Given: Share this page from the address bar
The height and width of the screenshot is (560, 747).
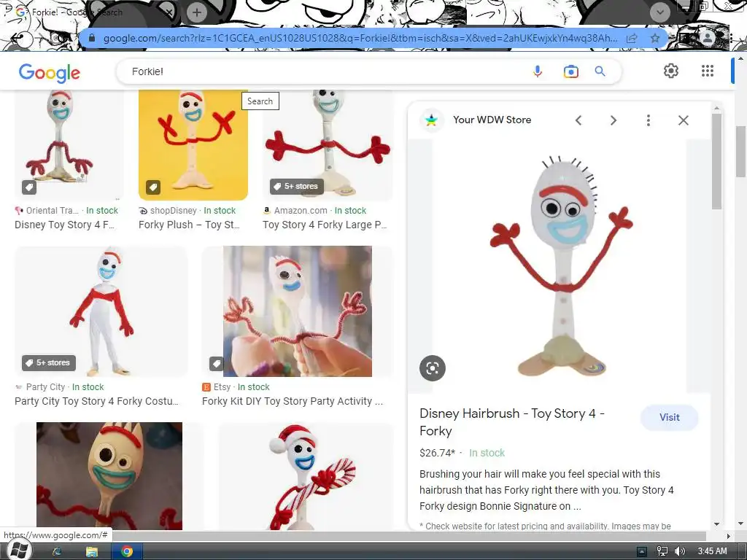Looking at the screenshot, I should (632, 38).
